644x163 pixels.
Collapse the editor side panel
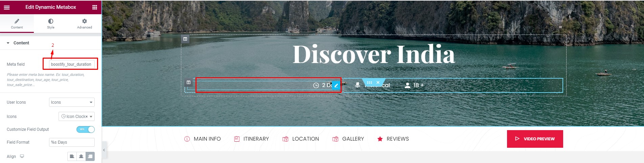[104, 150]
